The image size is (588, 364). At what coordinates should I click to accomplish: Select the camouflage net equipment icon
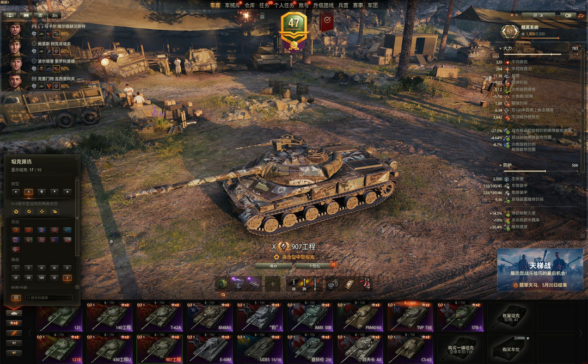[222, 284]
